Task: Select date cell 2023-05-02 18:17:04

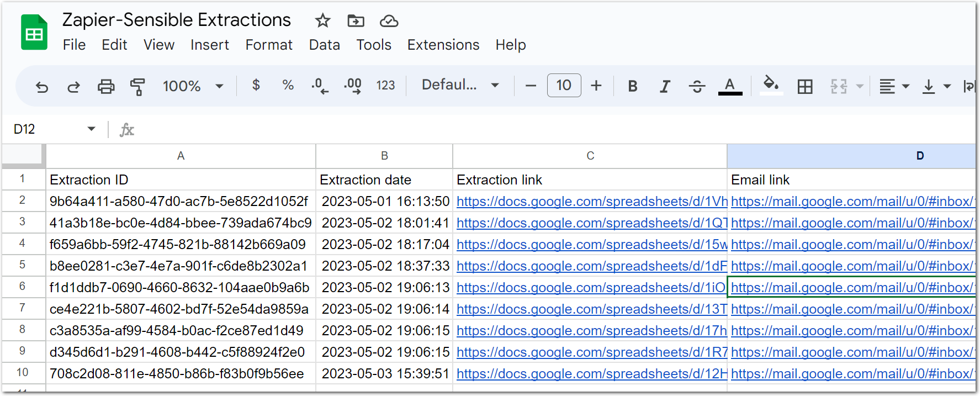Action: point(384,244)
